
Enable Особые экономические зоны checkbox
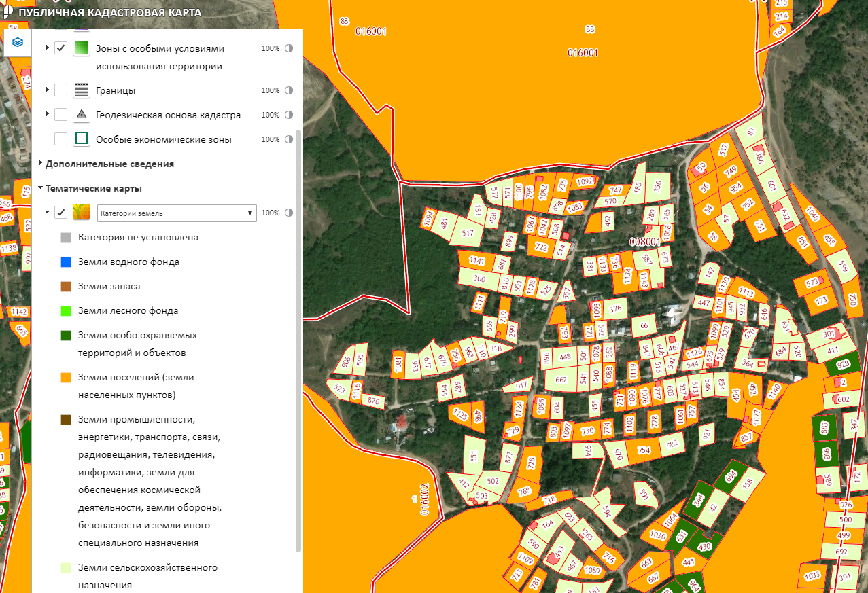click(x=60, y=139)
